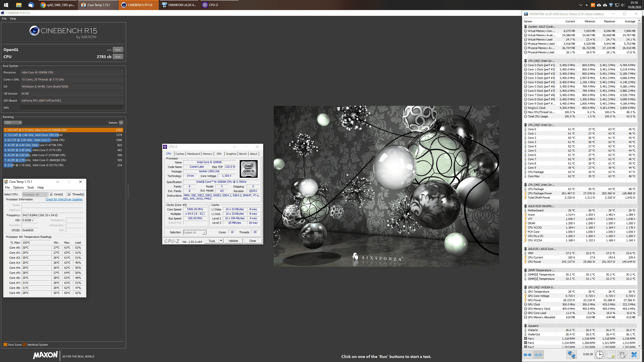Image resolution: width=644 pixels, height=362 pixels.
Task: Switch to CPU-Z Mainboard tab
Action: pos(193,154)
